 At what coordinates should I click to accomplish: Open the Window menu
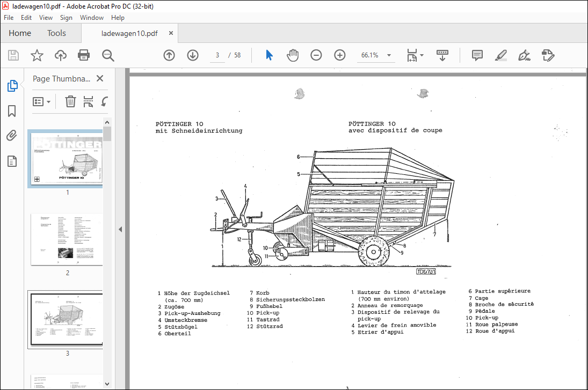(91, 18)
